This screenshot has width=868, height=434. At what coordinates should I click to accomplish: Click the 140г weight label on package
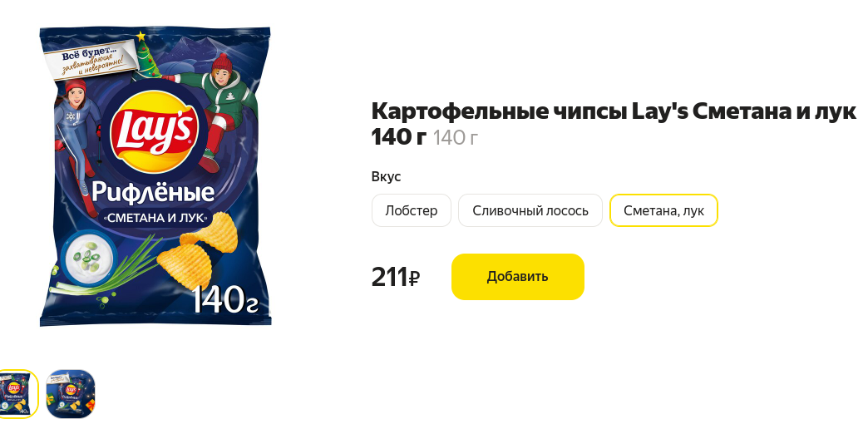pos(224,300)
